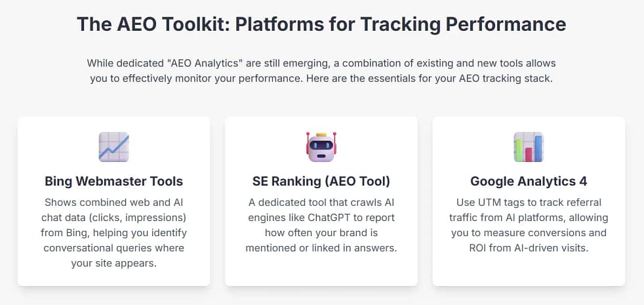Screen dimensions: 644x305
Task: Click the line chart icon above Bing Webmaster Tools
Action: [113, 146]
